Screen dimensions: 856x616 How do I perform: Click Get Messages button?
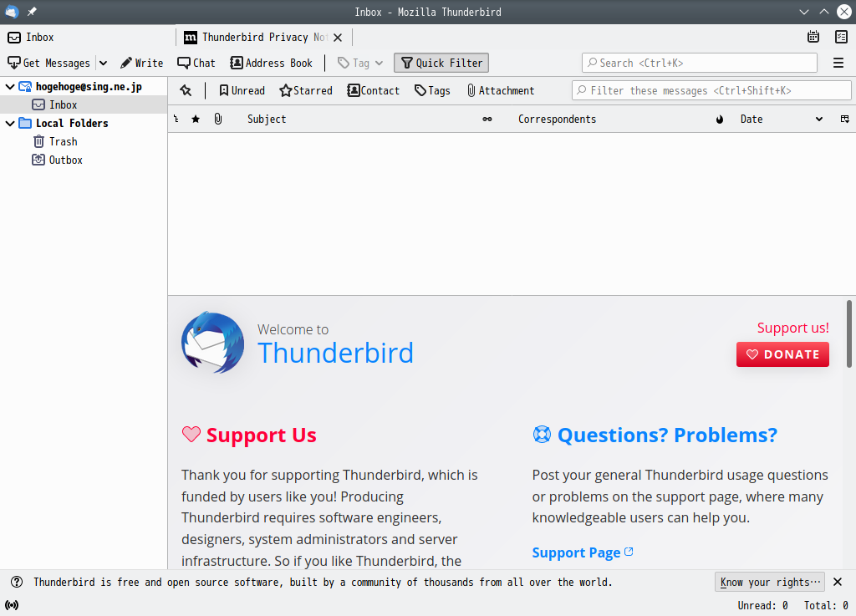click(48, 63)
